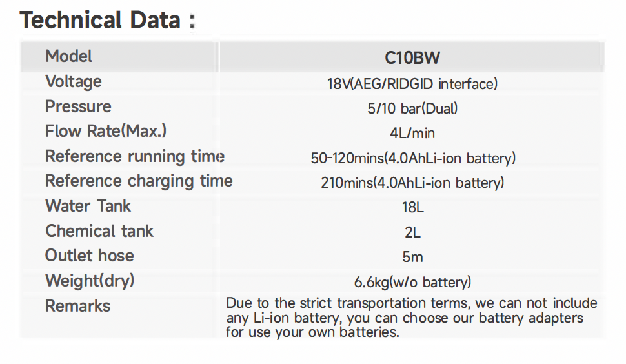626x364 pixels.
Task: Select the Reference charging time label
Action: click(x=139, y=181)
